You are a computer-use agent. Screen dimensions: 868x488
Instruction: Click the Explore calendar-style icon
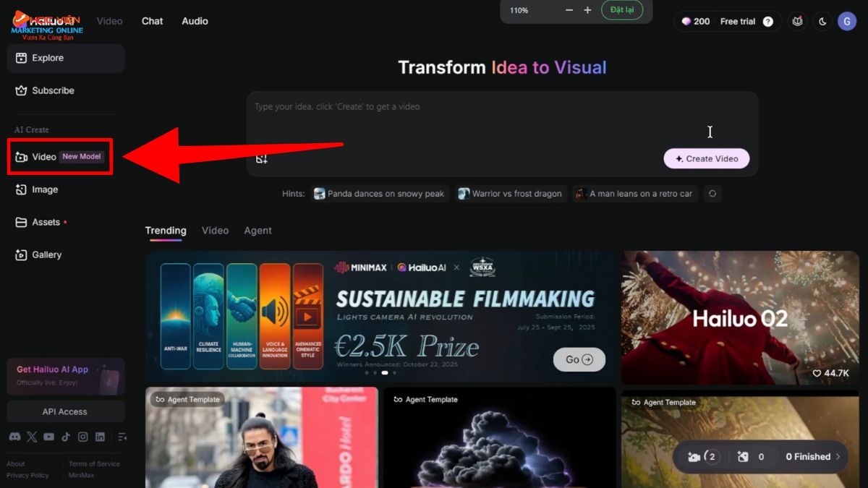(x=21, y=58)
